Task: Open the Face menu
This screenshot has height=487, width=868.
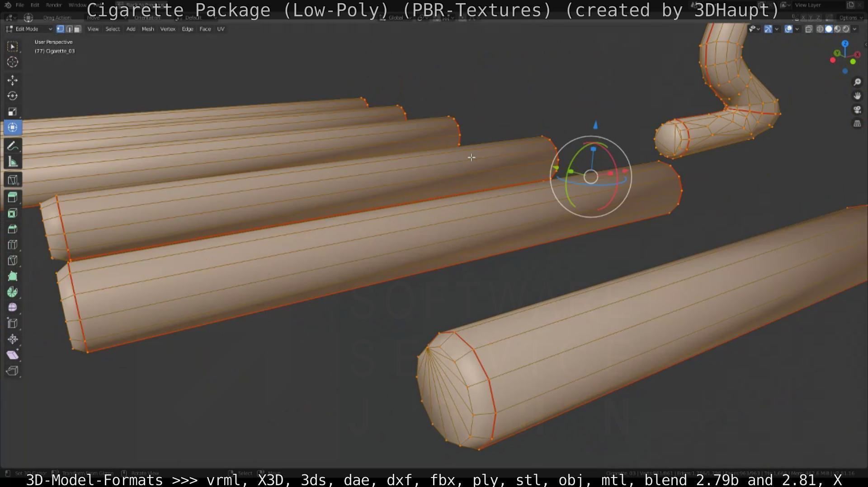Action: (x=205, y=29)
